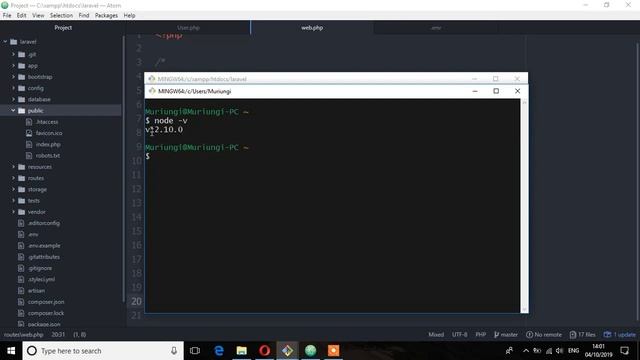This screenshot has height=360, width=640.
Task: Open the File menu
Action: pyautogui.click(x=7, y=16)
